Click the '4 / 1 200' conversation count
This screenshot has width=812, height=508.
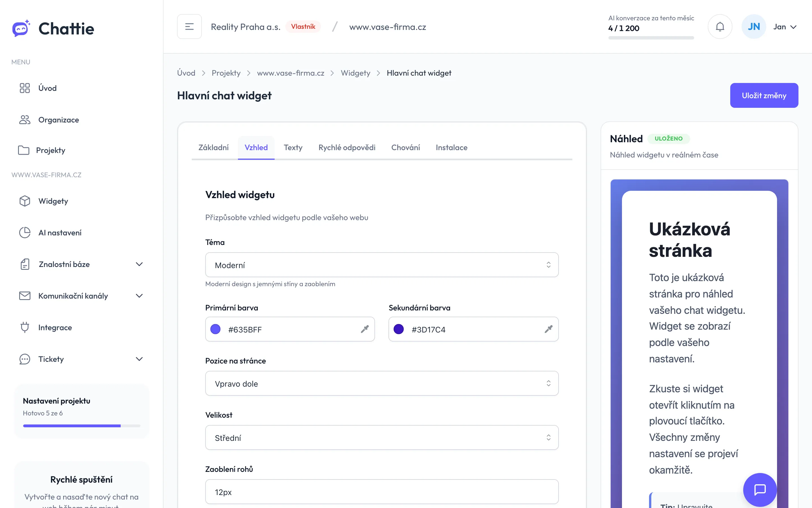click(624, 28)
